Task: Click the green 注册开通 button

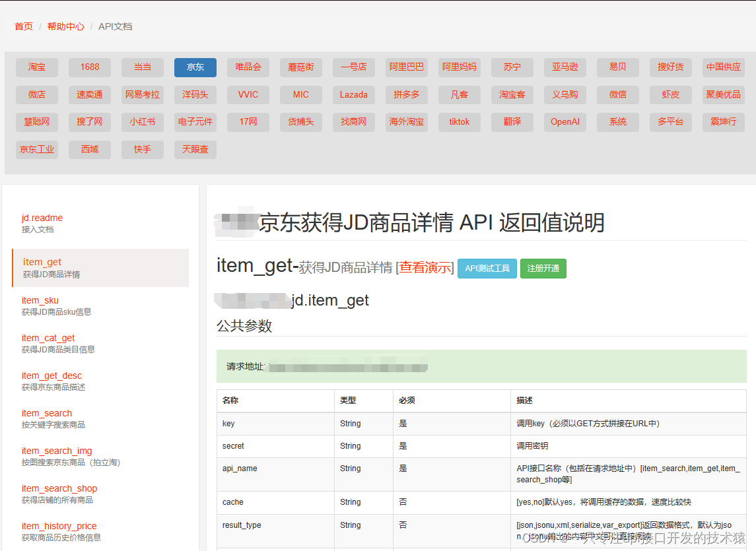Action: tap(543, 269)
